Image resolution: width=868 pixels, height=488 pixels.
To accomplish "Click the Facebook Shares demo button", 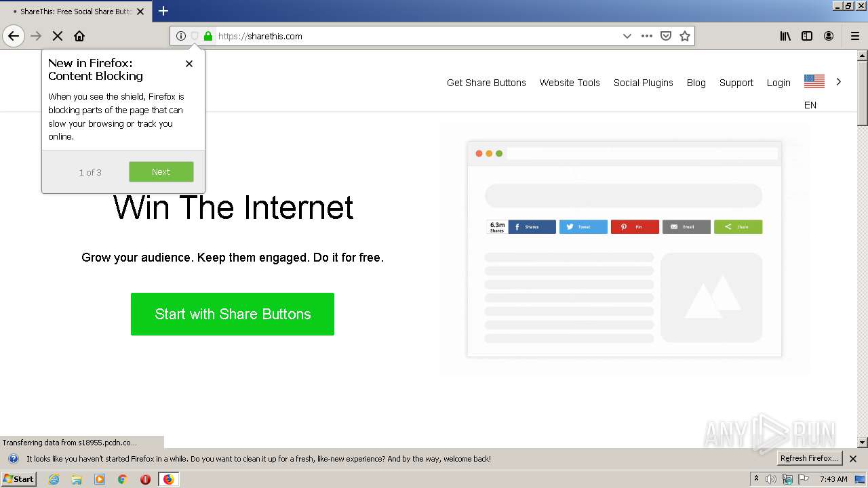I will point(532,226).
